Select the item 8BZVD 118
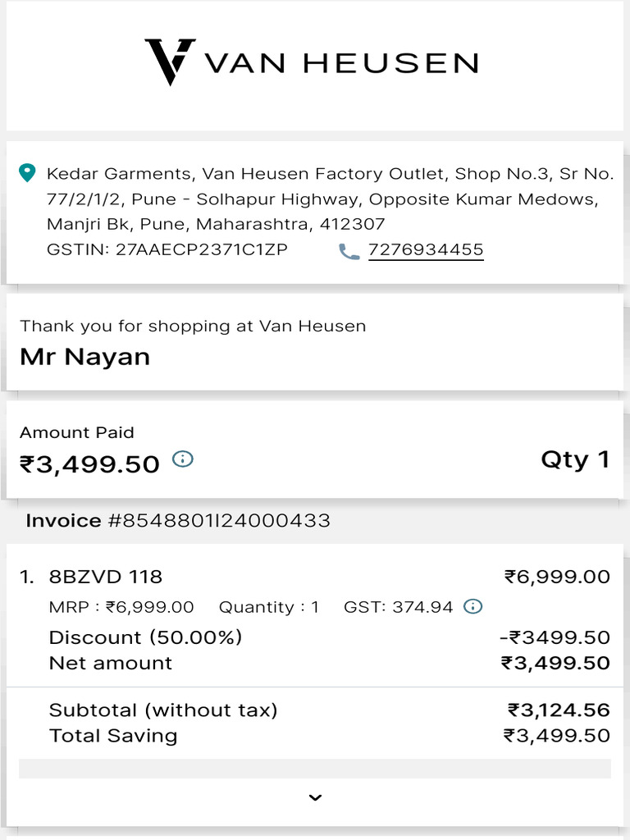Viewport: 630px width, 840px height. pos(106,577)
